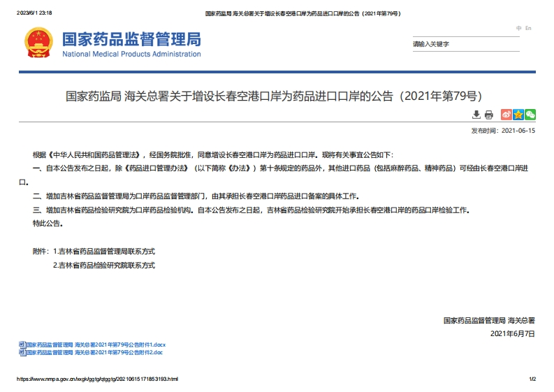Click attachment entry 2.吉林省药品检验研究院联系方式

point(103,266)
